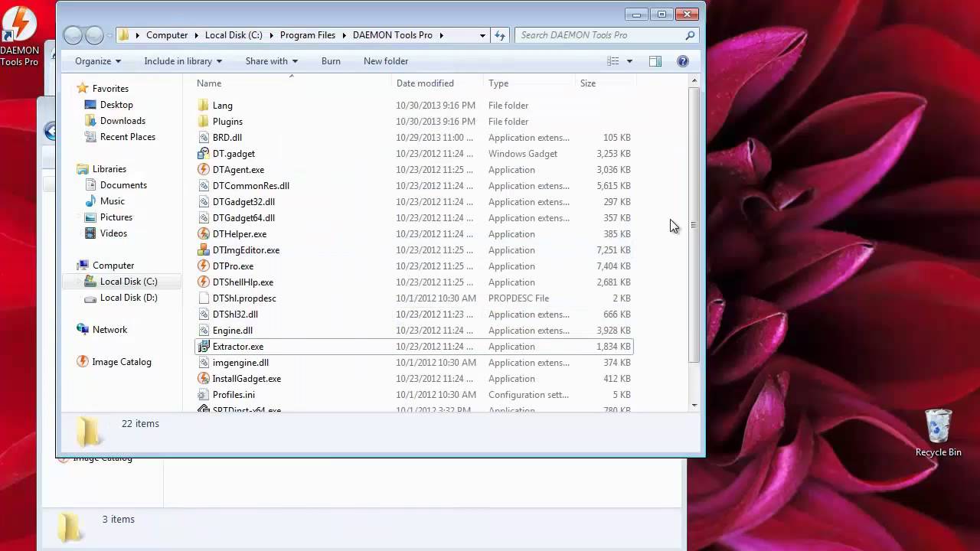Screen dimensions: 980x551
Task: Click the New folder button
Action: pos(386,61)
